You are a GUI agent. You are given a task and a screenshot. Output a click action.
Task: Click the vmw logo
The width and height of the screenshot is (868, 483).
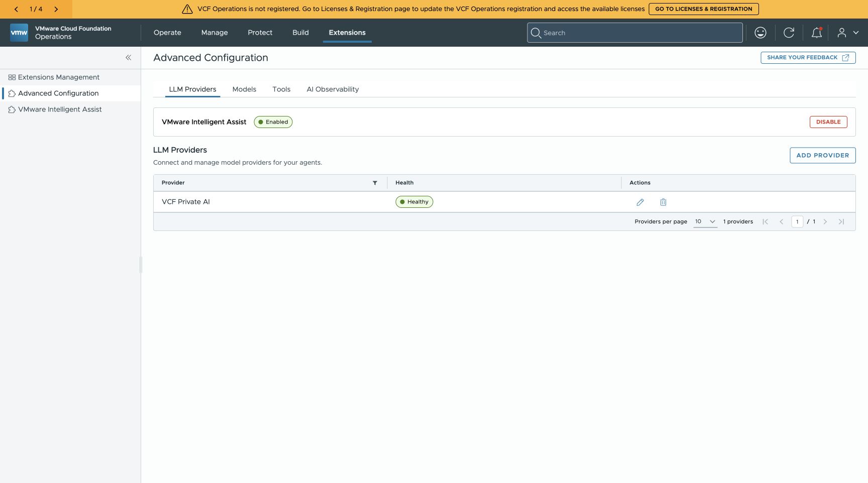tap(19, 33)
